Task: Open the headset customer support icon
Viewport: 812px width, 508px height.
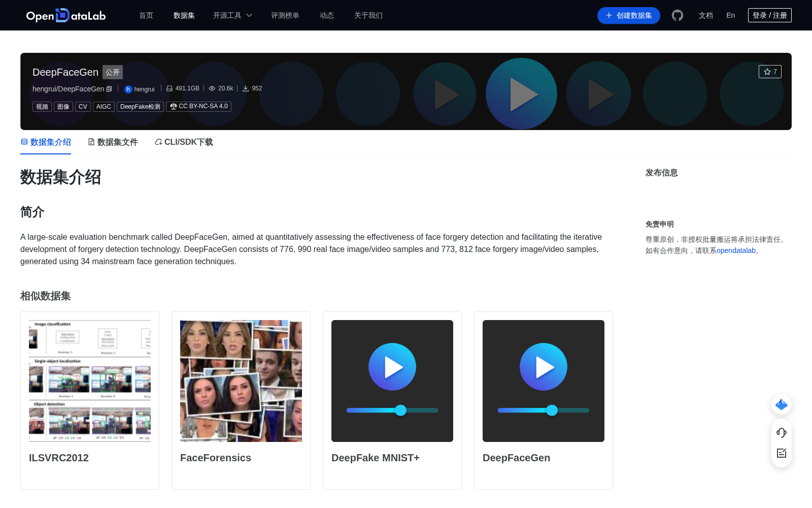Action: [x=782, y=432]
